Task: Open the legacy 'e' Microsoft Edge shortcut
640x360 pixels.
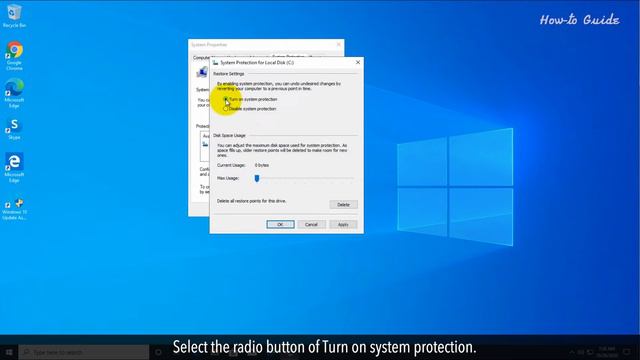Action: coord(14,167)
